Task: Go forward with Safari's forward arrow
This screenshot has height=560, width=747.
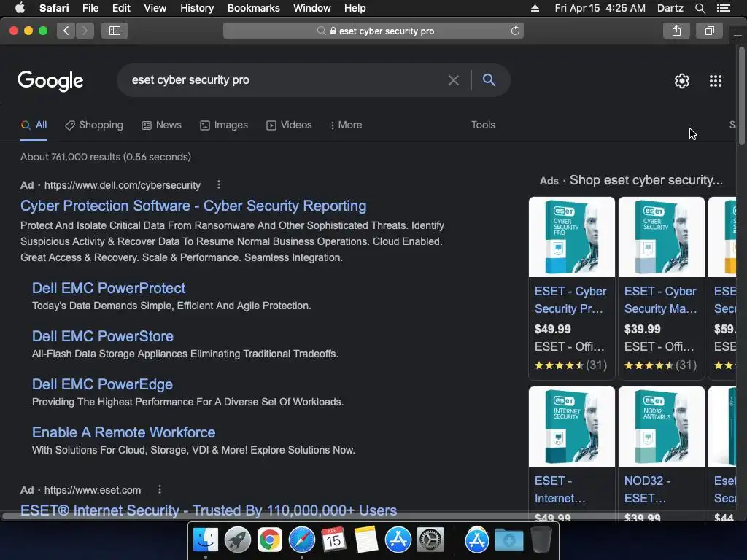Action: pyautogui.click(x=85, y=31)
